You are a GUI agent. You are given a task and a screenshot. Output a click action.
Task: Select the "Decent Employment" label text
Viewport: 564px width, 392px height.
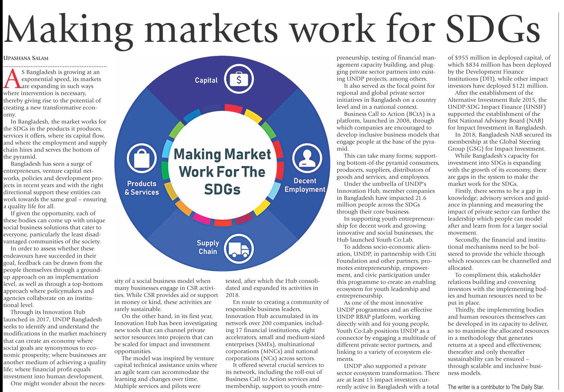pos(305,185)
